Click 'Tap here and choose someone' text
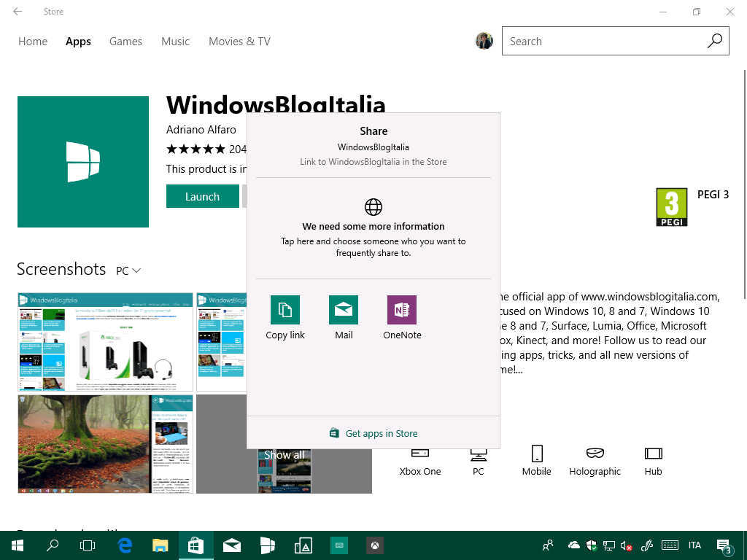The height and width of the screenshot is (560, 747). pyautogui.click(x=373, y=246)
